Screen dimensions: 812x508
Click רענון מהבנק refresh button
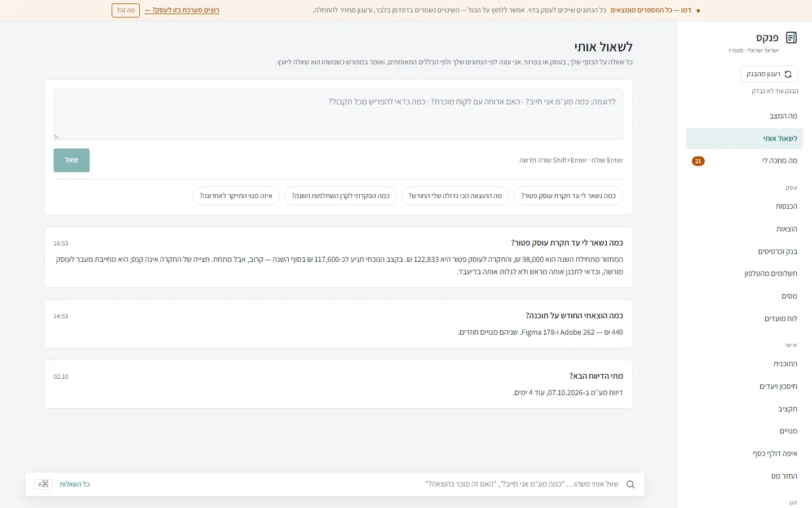pos(769,74)
